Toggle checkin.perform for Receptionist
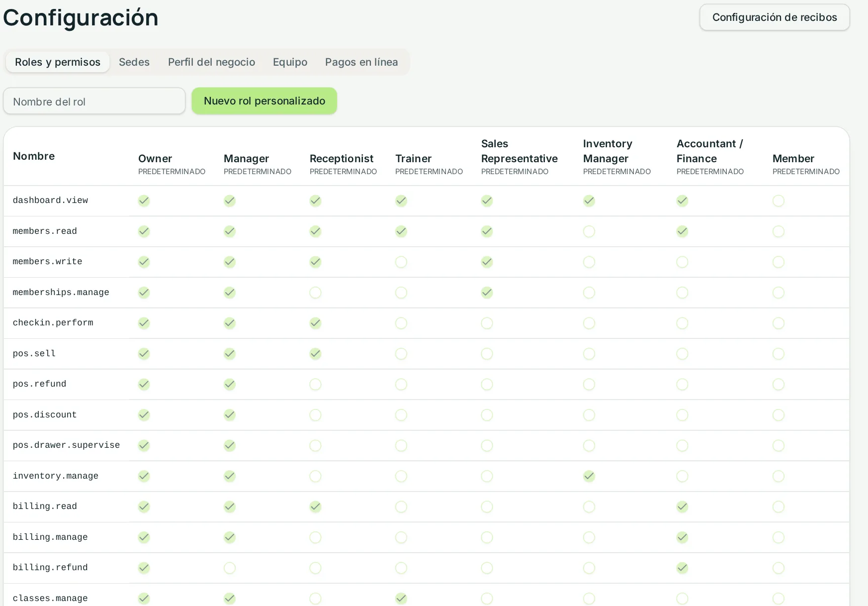The width and height of the screenshot is (868, 606). (315, 323)
